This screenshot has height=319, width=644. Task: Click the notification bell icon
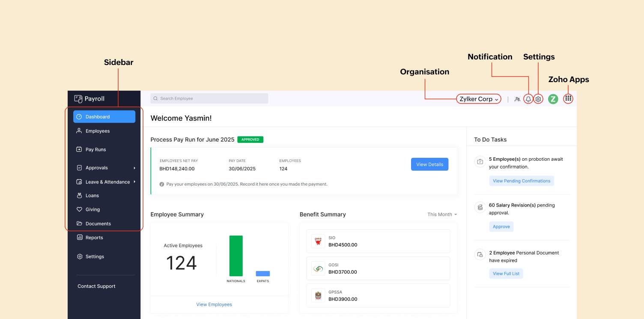528,99
